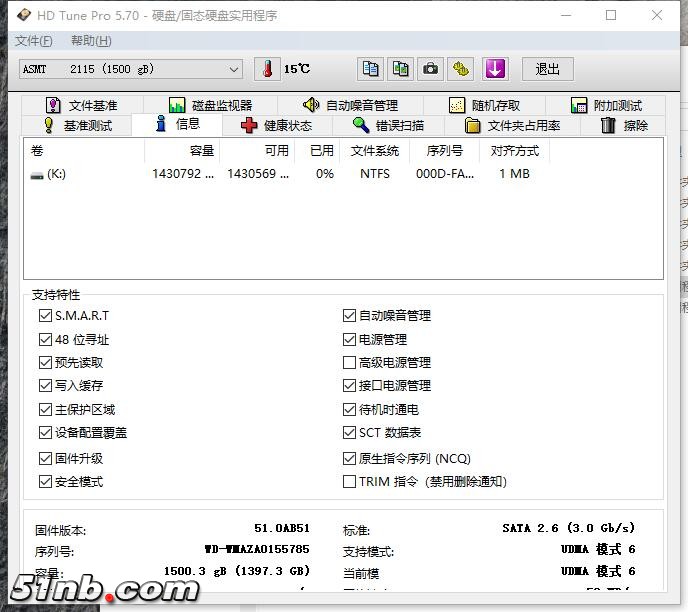This screenshot has width=688, height=612.
Task: Sort by the 序列号 column header
Action: click(444, 151)
